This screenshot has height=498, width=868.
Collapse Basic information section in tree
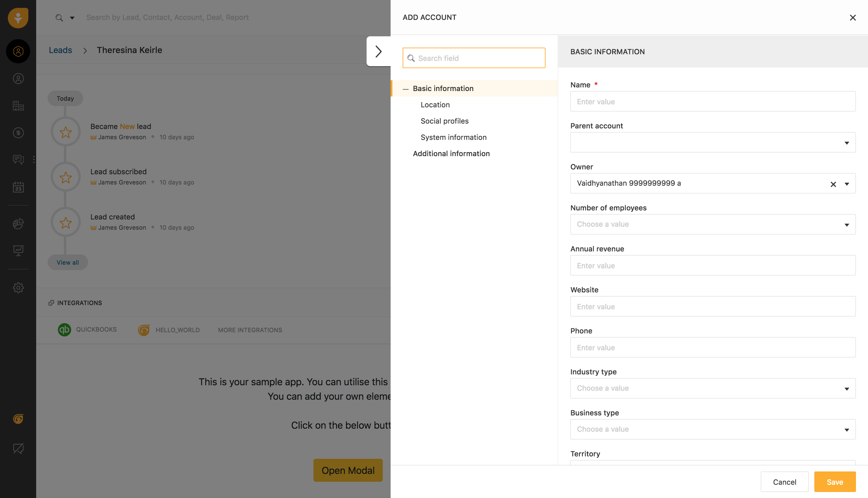pos(405,89)
